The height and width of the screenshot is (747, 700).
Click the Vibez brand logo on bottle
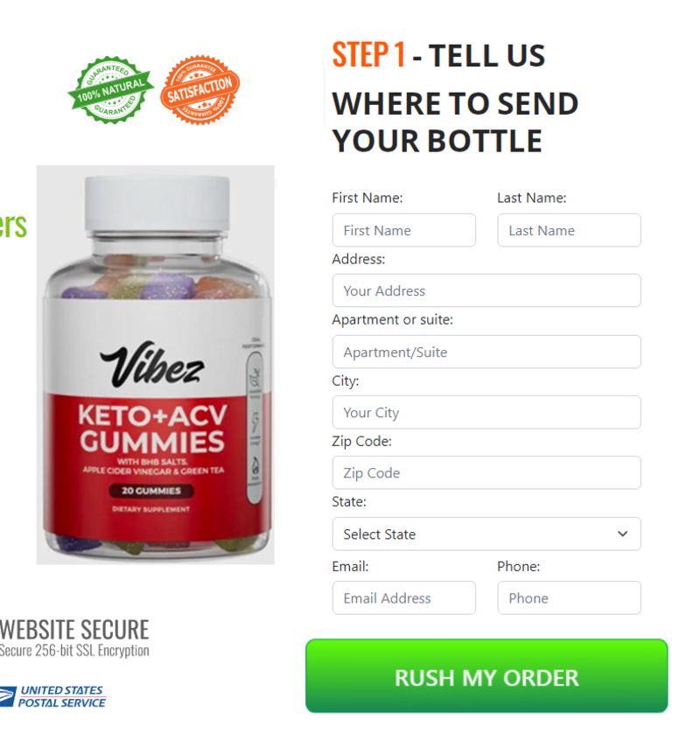tap(152, 364)
